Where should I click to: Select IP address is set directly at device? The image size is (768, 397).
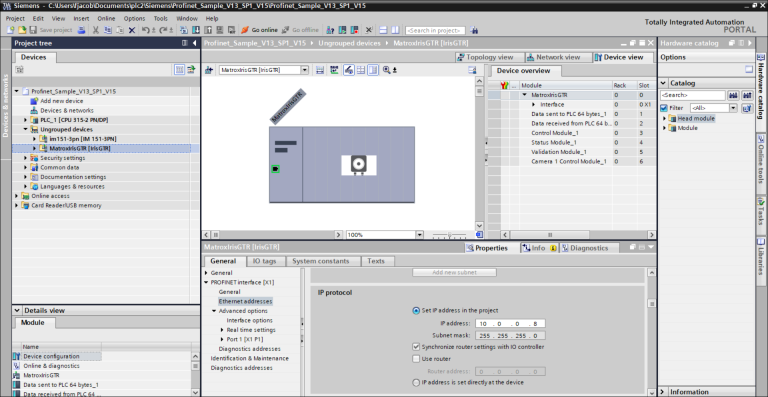pos(416,382)
